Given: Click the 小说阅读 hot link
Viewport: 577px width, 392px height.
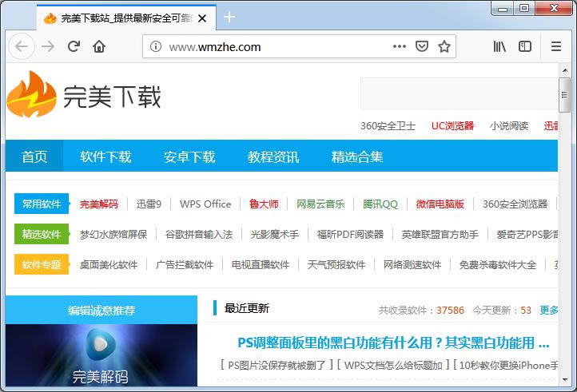Looking at the screenshot, I should (x=509, y=126).
